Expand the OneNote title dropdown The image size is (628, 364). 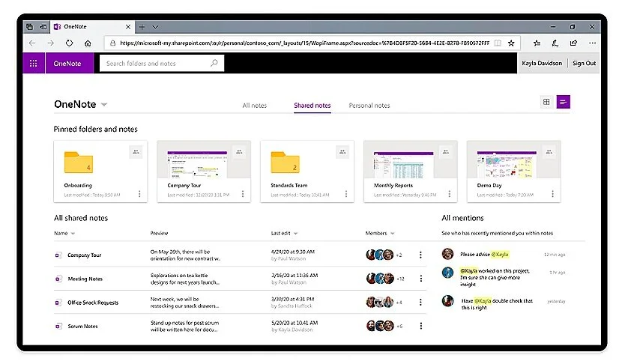(x=104, y=105)
